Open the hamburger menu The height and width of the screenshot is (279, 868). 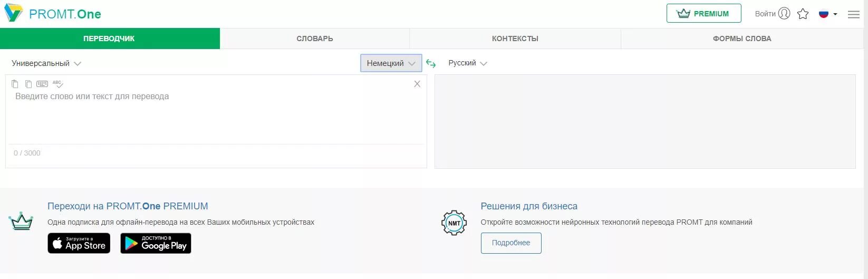point(854,14)
